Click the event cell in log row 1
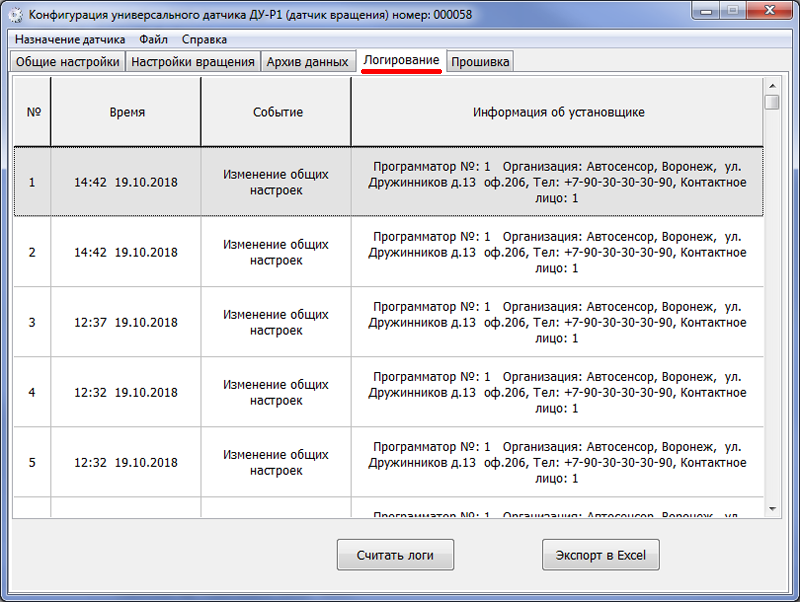 (x=276, y=182)
